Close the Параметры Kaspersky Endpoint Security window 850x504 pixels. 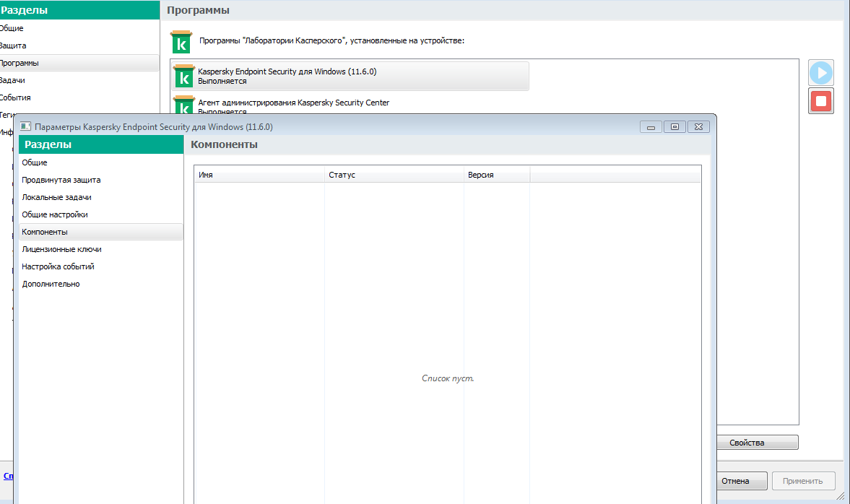(x=698, y=127)
